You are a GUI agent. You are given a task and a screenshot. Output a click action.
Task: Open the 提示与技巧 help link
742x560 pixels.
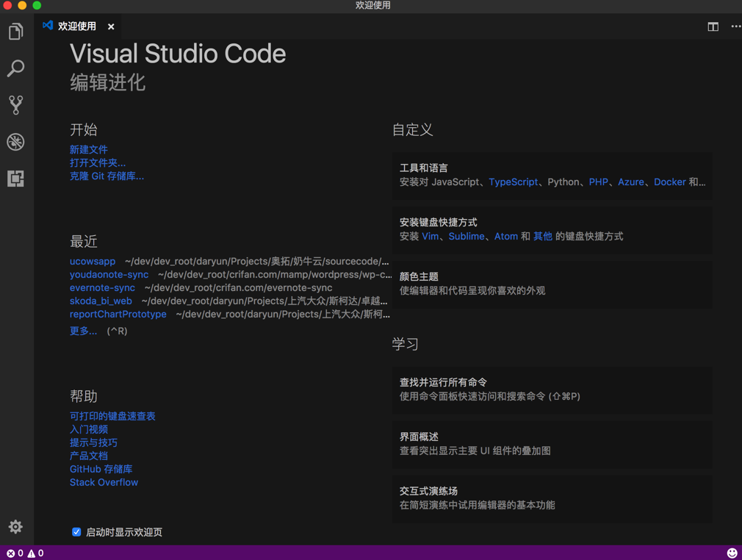(x=93, y=442)
